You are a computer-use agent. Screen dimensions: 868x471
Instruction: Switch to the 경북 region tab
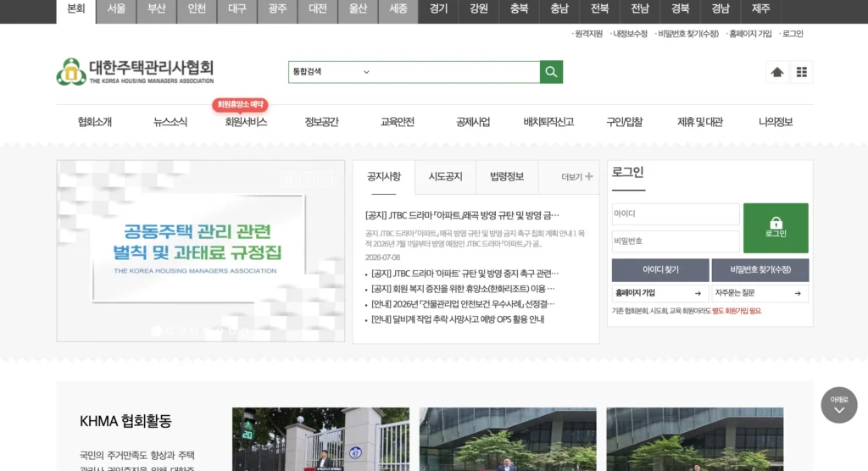tap(681, 10)
